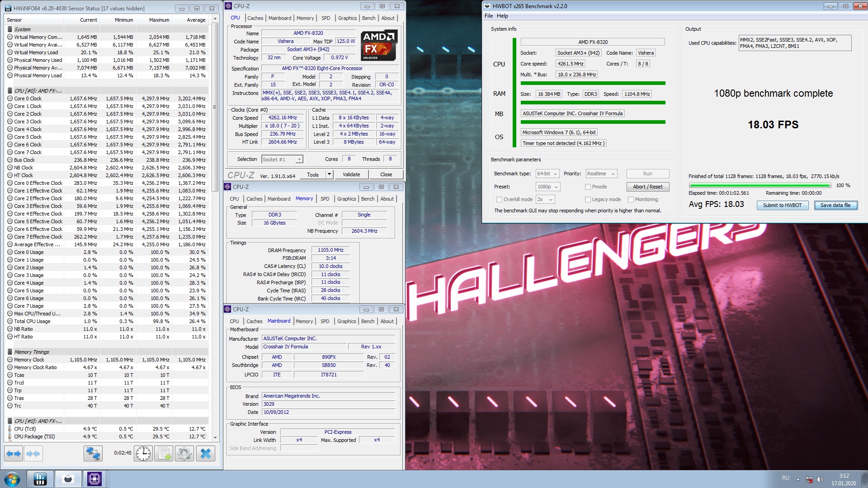Open remote monitoring computers icon in HWiNFO

pyautogui.click(x=93, y=454)
